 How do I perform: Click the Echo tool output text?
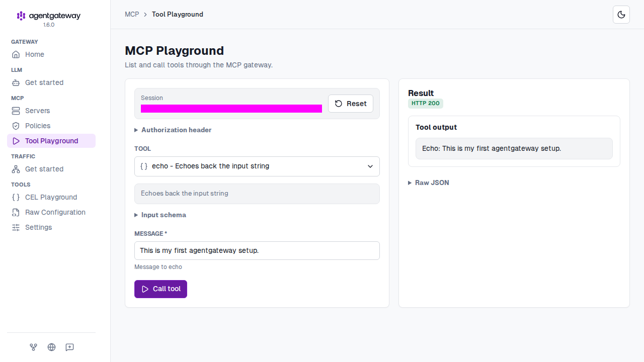pyautogui.click(x=492, y=148)
